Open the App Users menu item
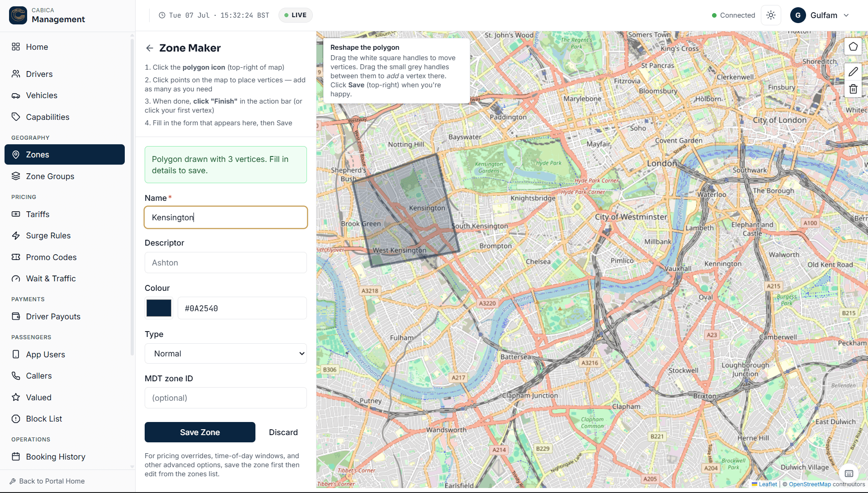 (x=65, y=354)
